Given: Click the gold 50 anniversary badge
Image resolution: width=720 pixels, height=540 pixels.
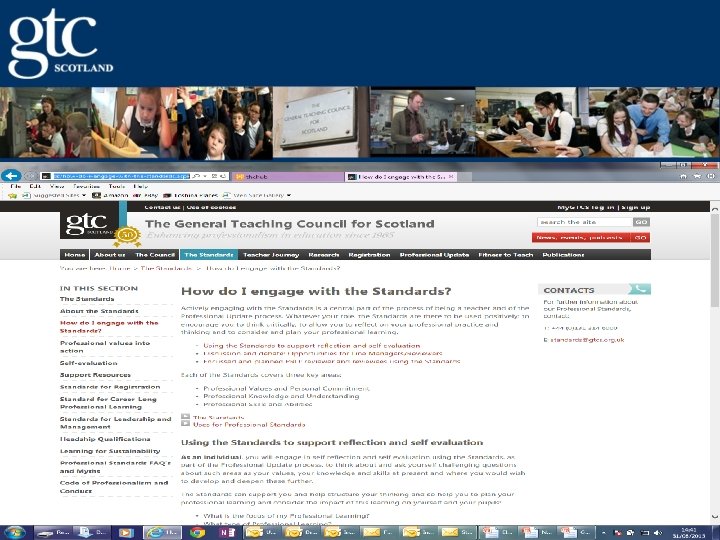Looking at the screenshot, I should 127,235.
